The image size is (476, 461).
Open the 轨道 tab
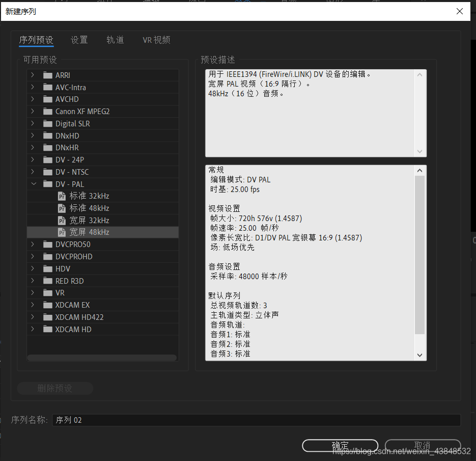pyautogui.click(x=115, y=40)
